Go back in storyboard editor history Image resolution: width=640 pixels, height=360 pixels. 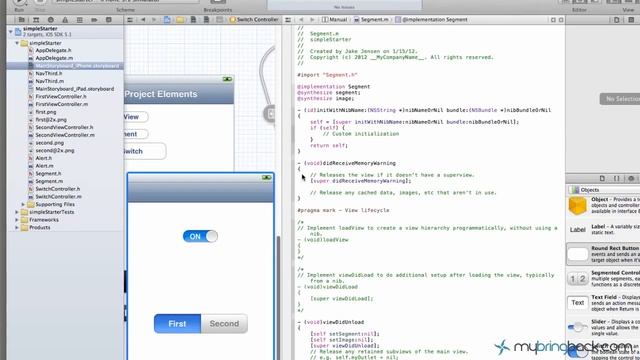[143, 20]
